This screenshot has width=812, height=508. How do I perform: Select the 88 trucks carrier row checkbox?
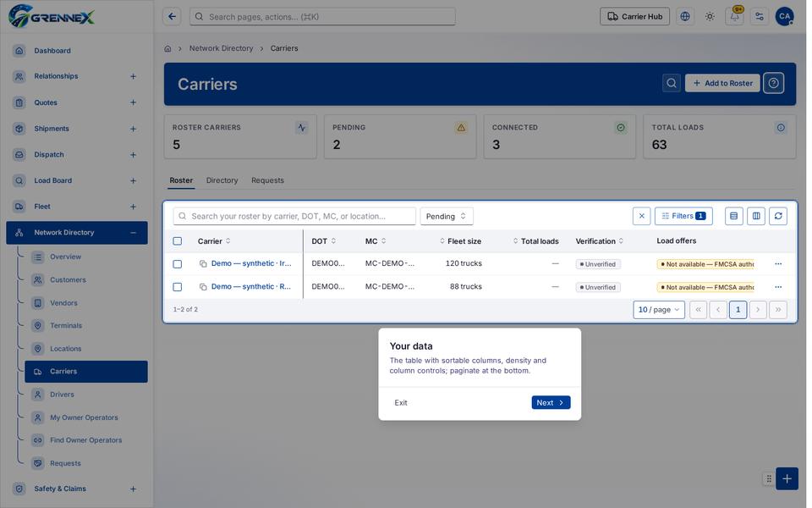pos(178,287)
